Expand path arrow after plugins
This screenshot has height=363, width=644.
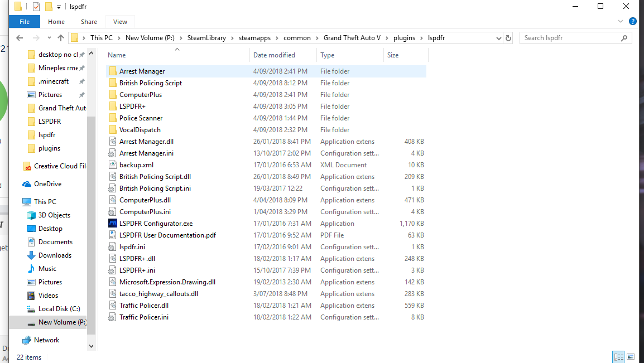pos(422,38)
